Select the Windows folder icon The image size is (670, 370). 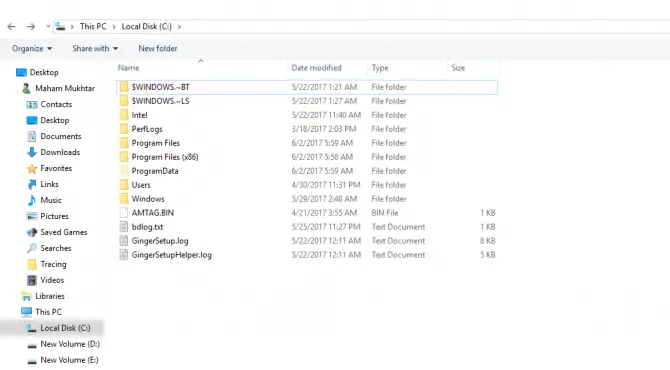(124, 199)
